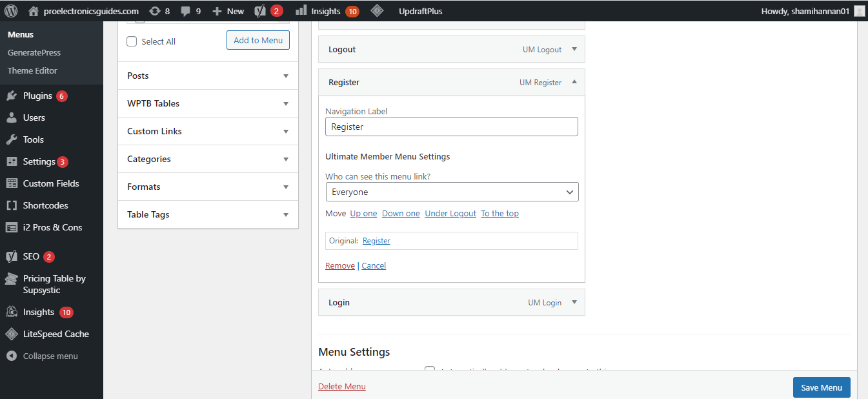Click the Yoast SEO icon in admin bar

pyautogui.click(x=261, y=11)
